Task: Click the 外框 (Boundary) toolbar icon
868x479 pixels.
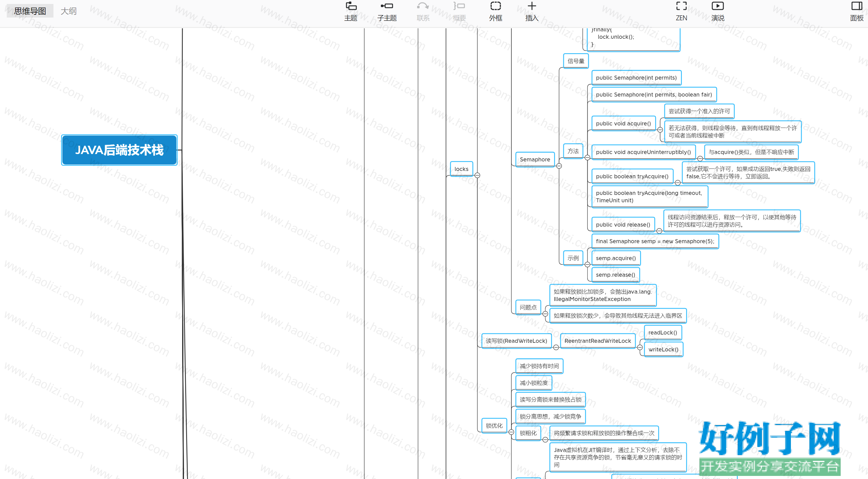Action: pos(495,6)
